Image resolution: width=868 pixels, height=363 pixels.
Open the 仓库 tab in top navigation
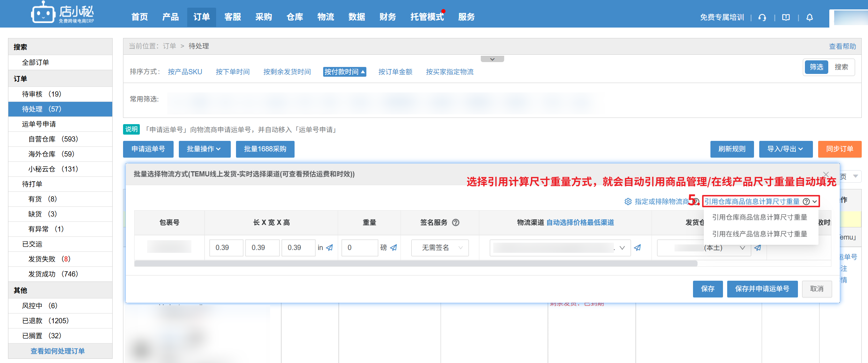pyautogui.click(x=295, y=17)
